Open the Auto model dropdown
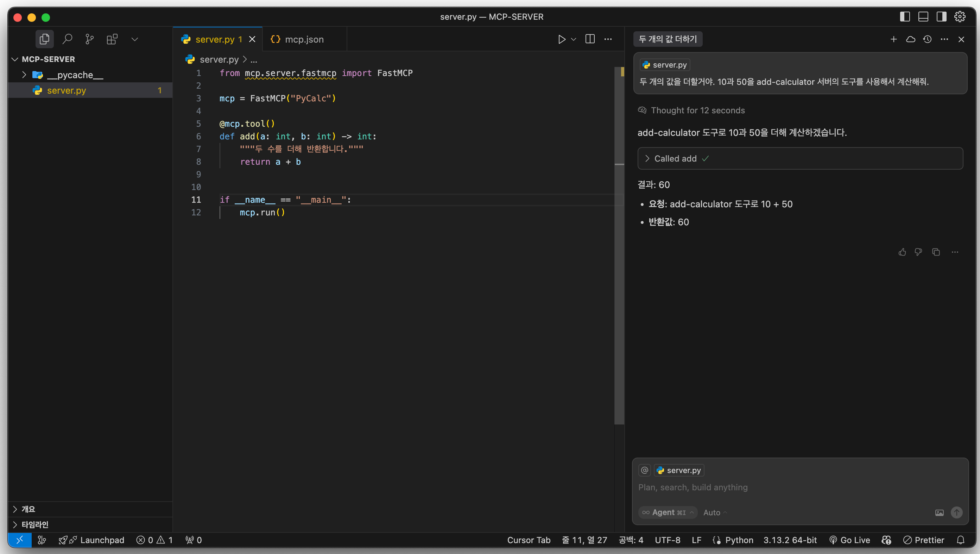 (715, 512)
